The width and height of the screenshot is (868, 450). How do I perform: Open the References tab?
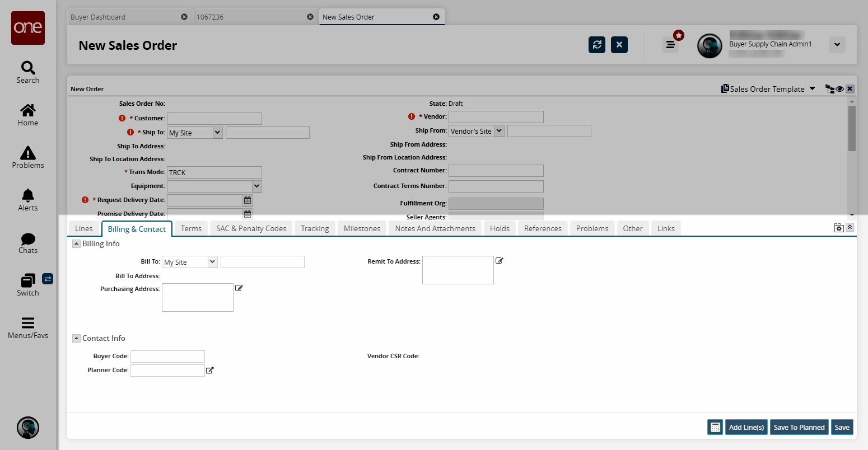coord(543,228)
